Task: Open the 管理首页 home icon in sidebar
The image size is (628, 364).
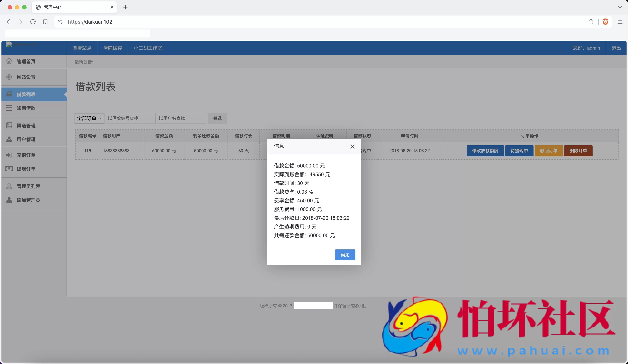Action: click(9, 61)
